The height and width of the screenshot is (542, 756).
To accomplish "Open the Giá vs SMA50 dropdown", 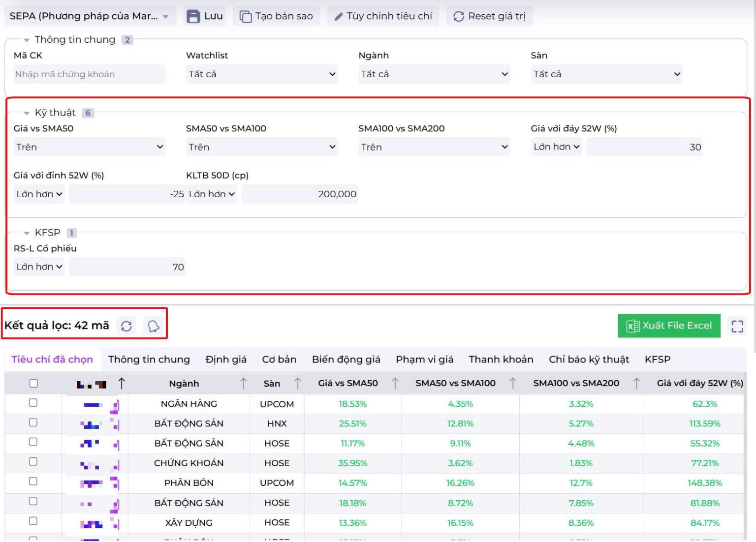I will (89, 147).
